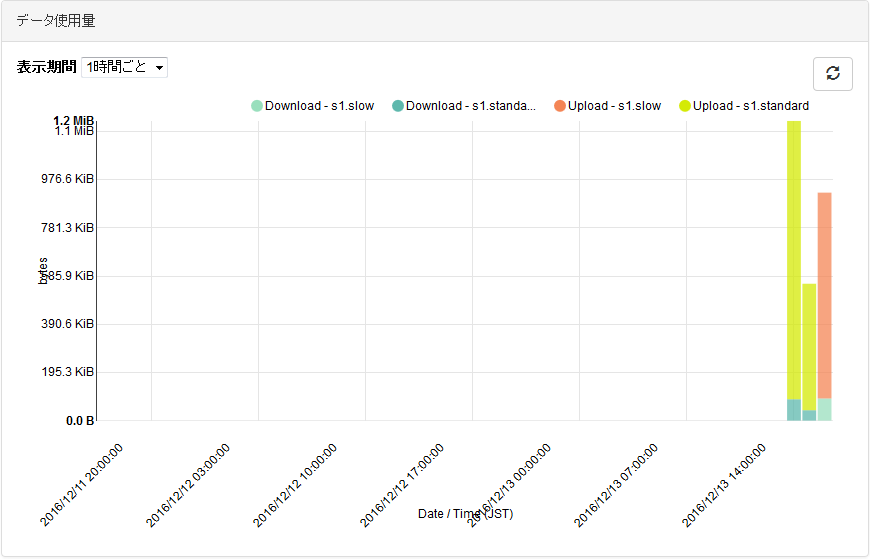Click the 2016/12/13 07:00:00 date label

616,485
